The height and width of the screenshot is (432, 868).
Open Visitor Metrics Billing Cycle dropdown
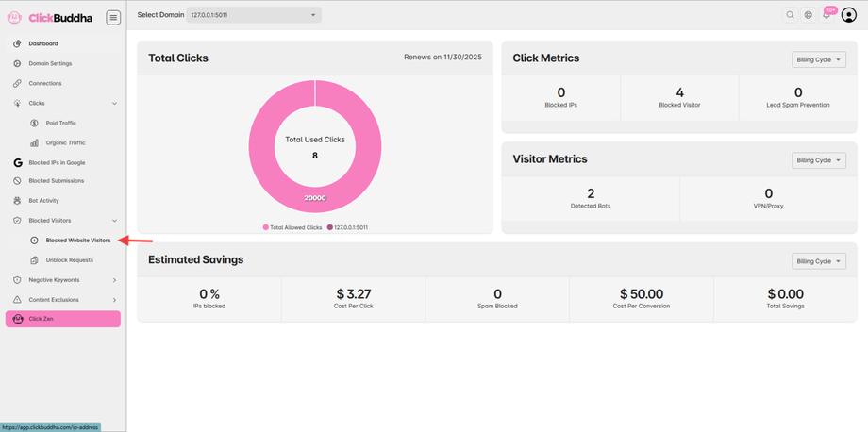819,160
